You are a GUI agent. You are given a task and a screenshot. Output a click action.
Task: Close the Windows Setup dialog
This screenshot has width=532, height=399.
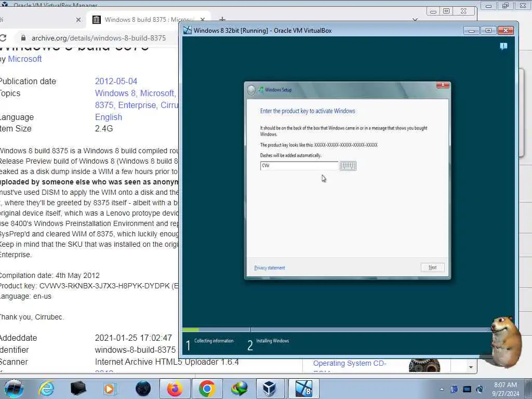[x=443, y=85]
